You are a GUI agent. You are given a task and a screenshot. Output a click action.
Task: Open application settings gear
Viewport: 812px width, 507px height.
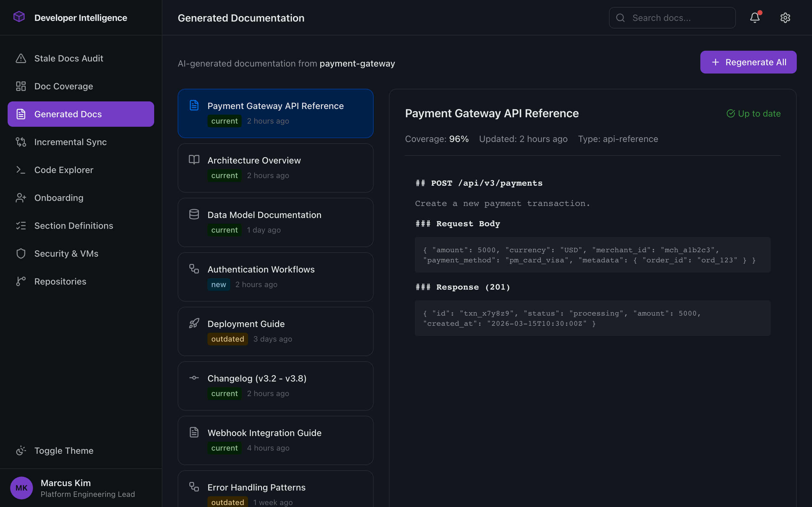[785, 17]
